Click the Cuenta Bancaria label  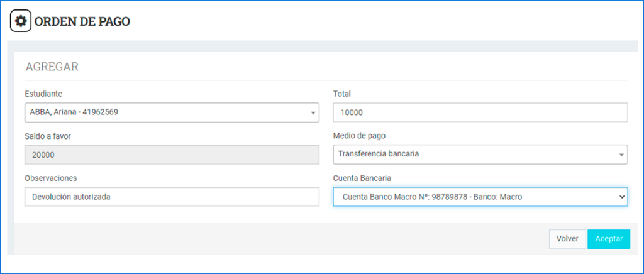(364, 178)
